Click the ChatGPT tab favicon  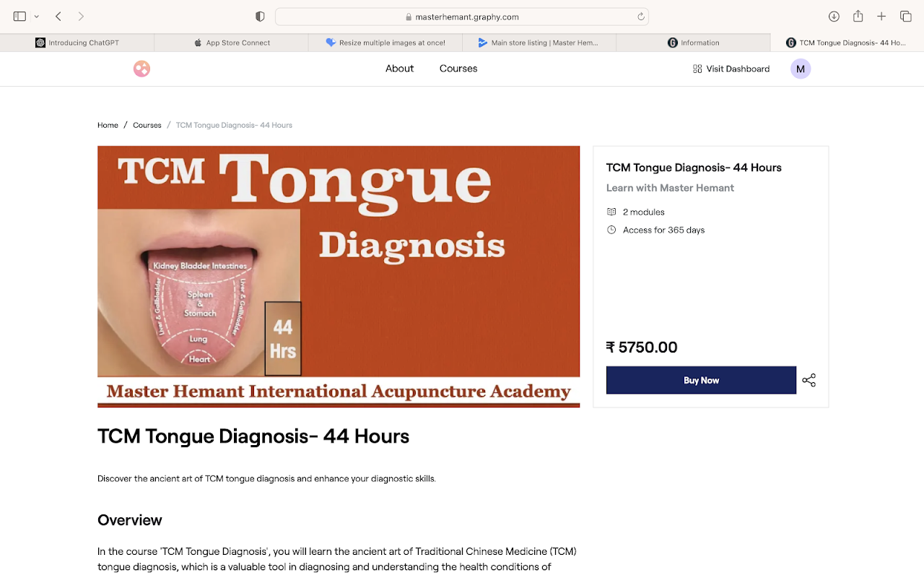pyautogui.click(x=40, y=43)
